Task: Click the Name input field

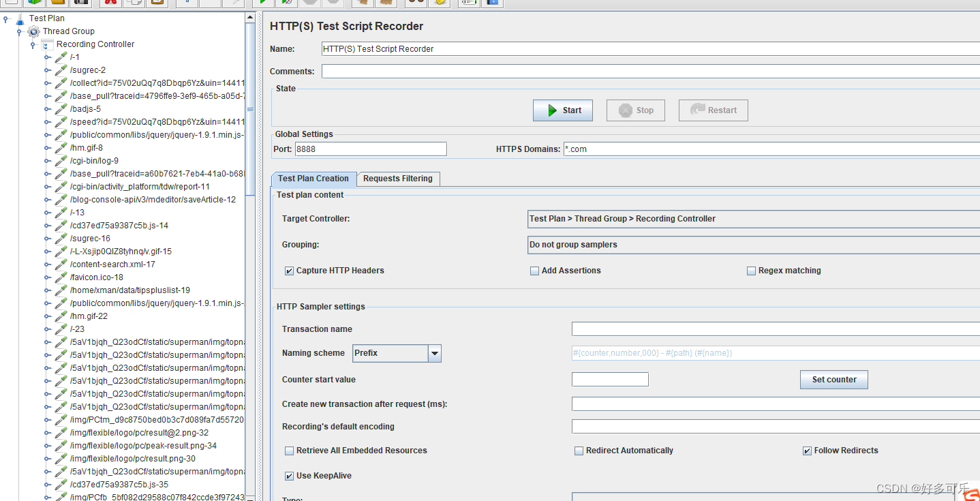Action: click(651, 49)
